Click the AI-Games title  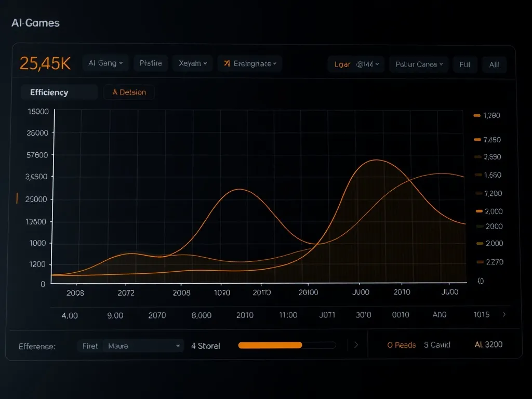pyautogui.click(x=36, y=23)
